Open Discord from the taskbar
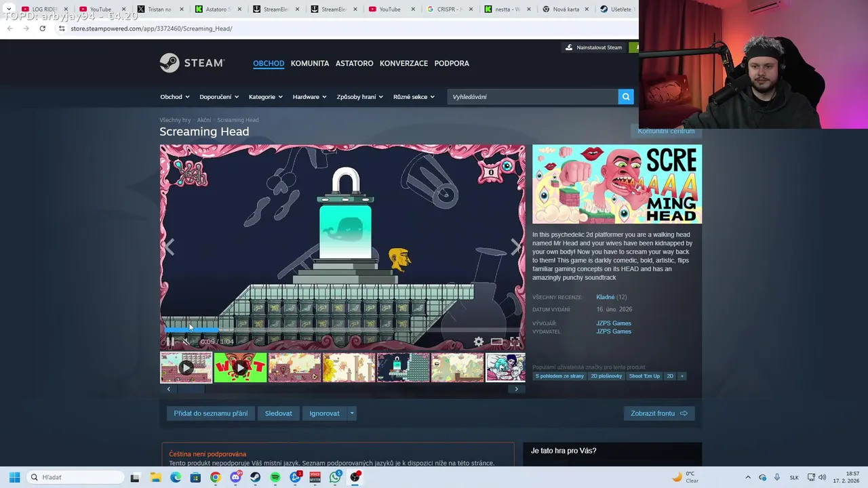The width and height of the screenshot is (868, 488). [x=235, y=477]
